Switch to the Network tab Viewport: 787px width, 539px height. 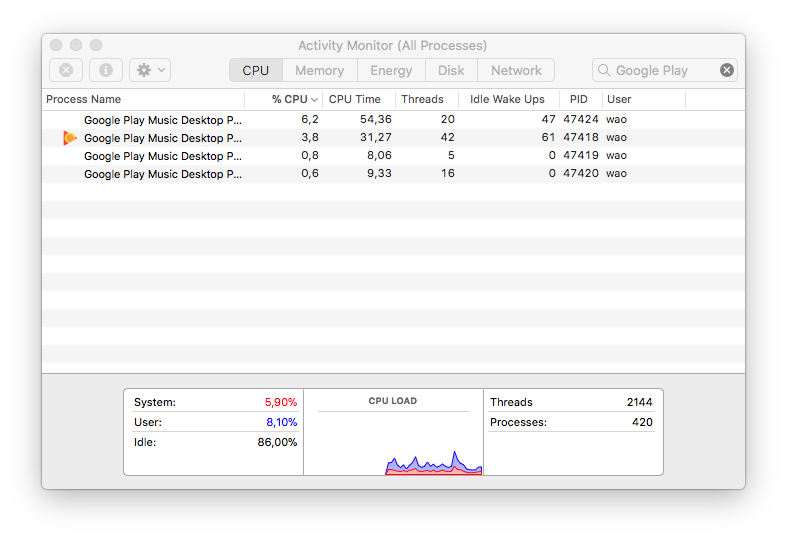[516, 70]
